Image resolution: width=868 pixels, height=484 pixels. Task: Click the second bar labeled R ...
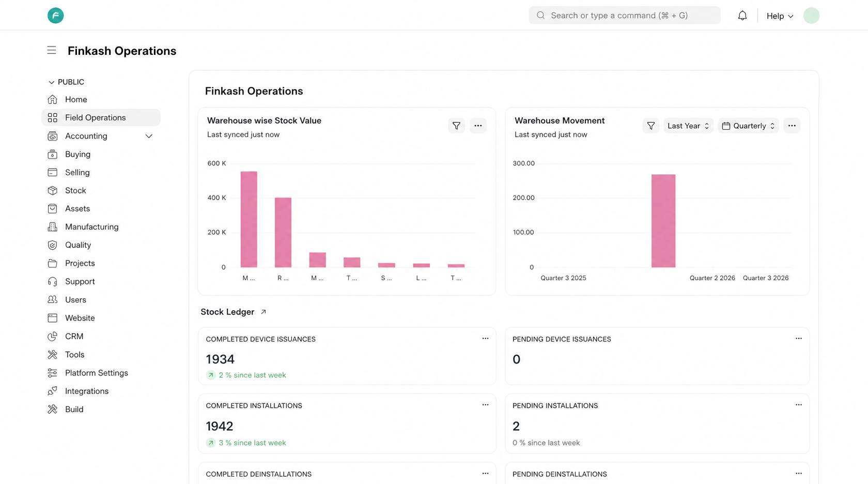[283, 233]
